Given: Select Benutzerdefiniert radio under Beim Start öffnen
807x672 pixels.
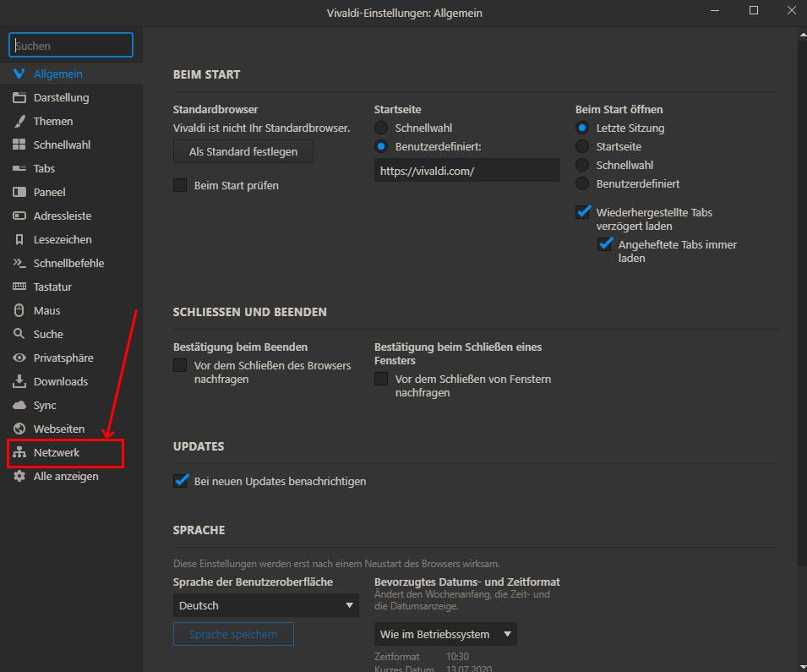Looking at the screenshot, I should click(x=582, y=183).
